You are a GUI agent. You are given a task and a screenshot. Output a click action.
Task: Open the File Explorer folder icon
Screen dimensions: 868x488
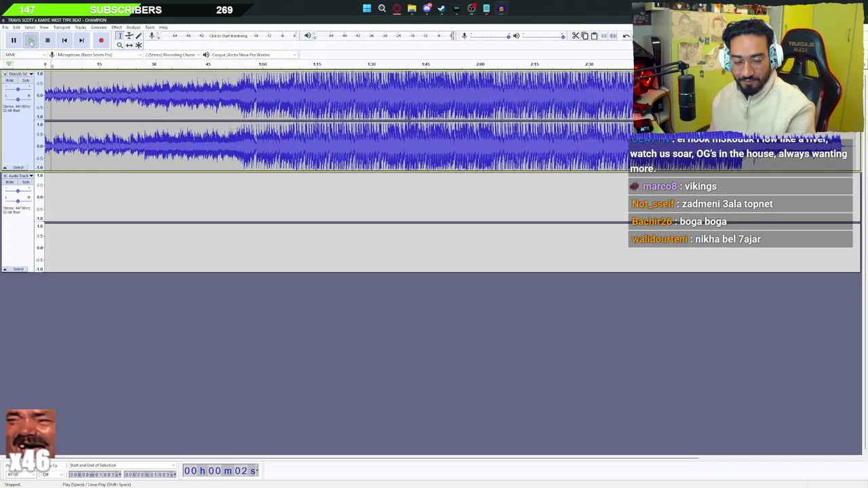point(412,9)
